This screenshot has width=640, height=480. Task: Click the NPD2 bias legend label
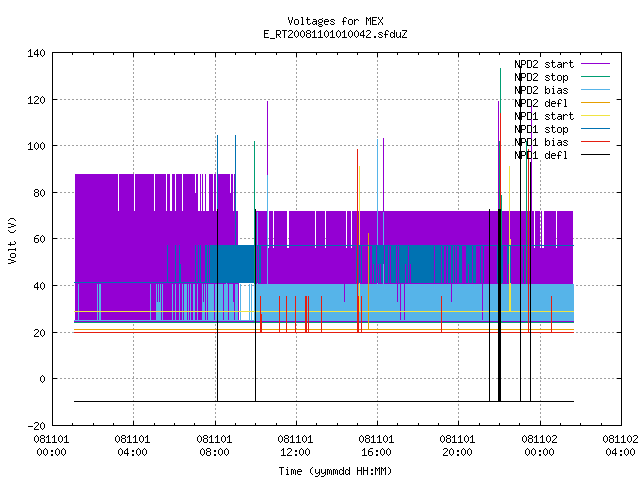541,90
